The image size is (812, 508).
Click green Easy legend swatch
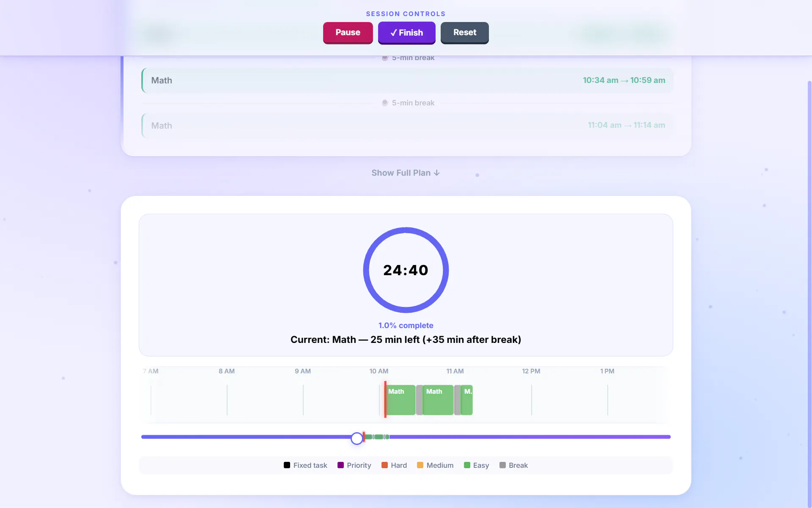tap(467, 465)
